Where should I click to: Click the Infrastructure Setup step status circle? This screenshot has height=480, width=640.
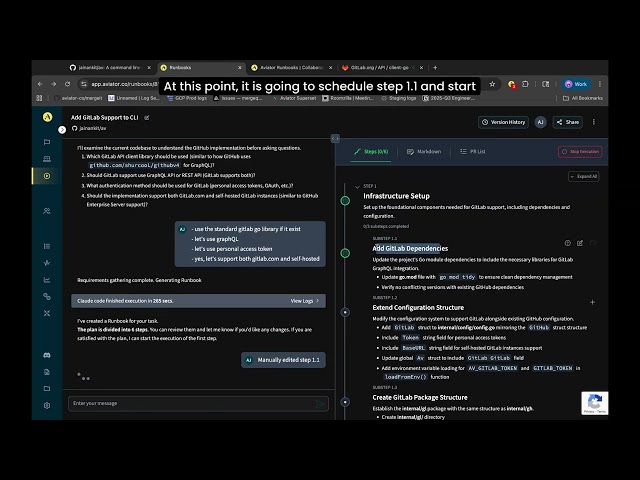pos(345,200)
